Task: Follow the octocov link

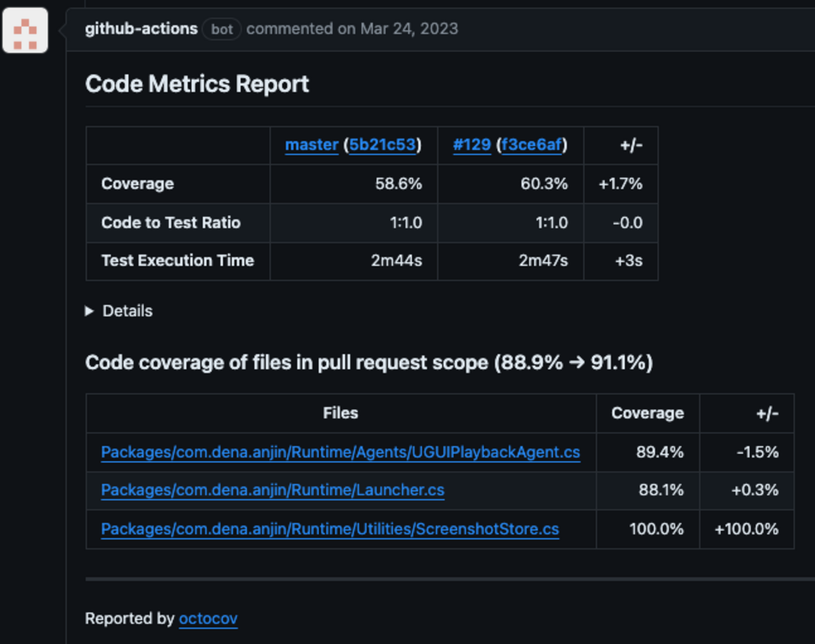Action: pos(208,619)
